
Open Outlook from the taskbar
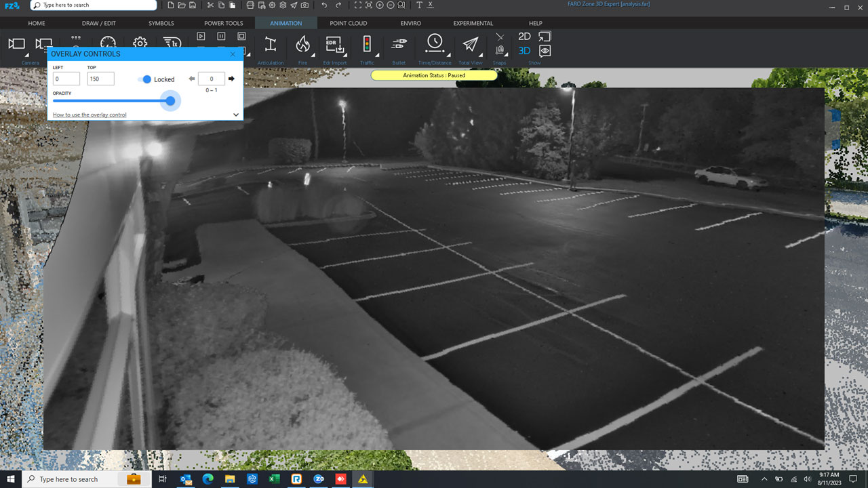pos(186,479)
